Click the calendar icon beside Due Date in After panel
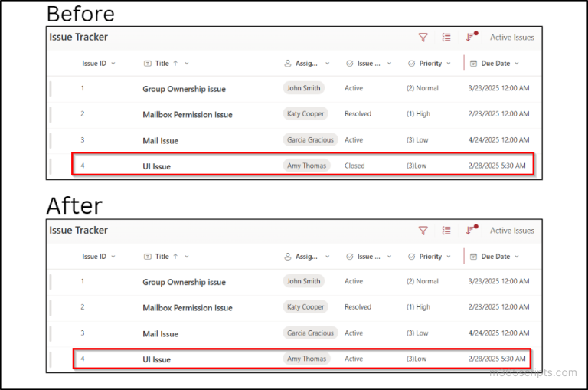The width and height of the screenshot is (588, 390). [474, 257]
